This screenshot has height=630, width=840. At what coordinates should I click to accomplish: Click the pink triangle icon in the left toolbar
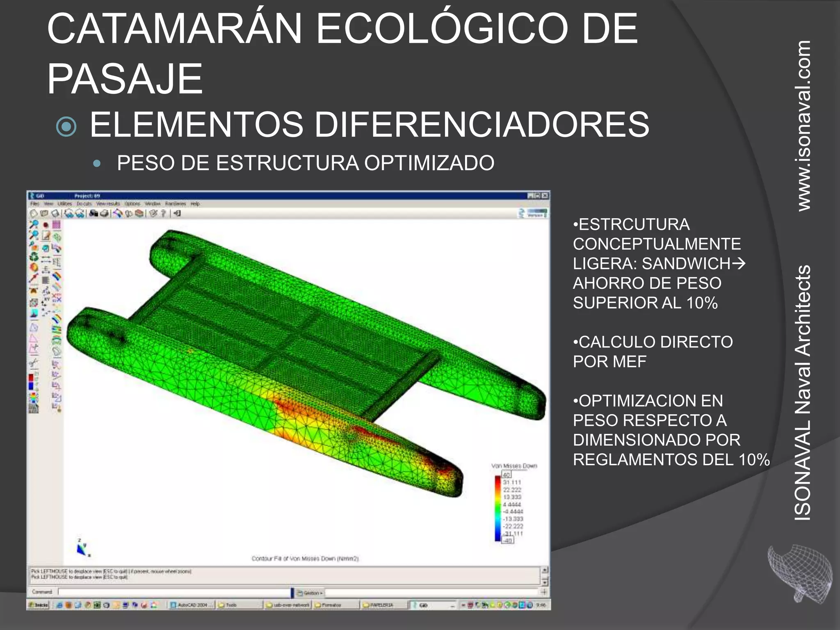click(34, 339)
